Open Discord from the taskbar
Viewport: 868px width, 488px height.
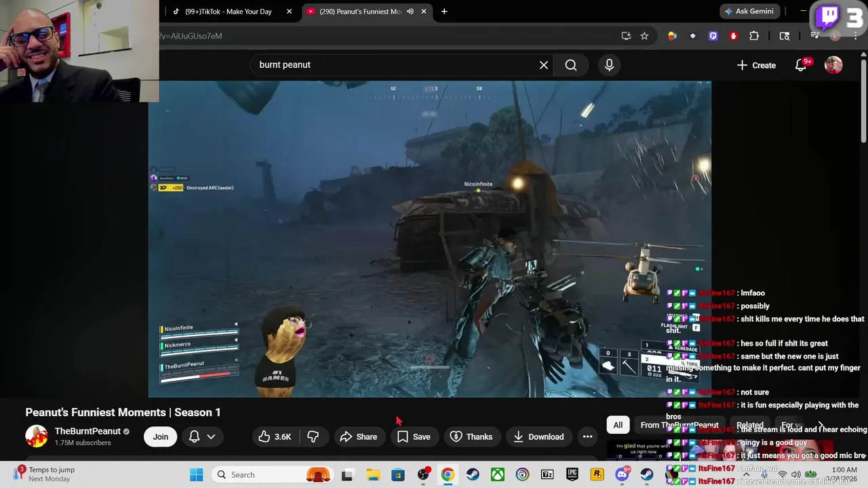coord(622,475)
